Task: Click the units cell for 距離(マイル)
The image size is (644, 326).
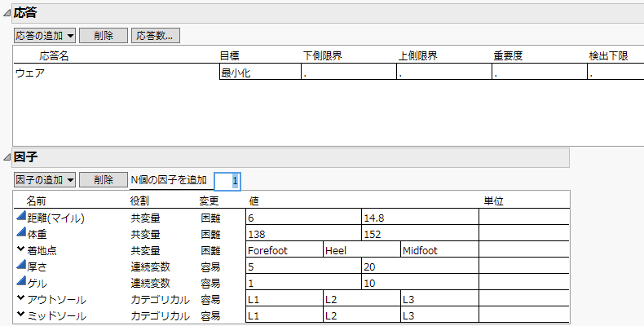Action: (x=524, y=217)
